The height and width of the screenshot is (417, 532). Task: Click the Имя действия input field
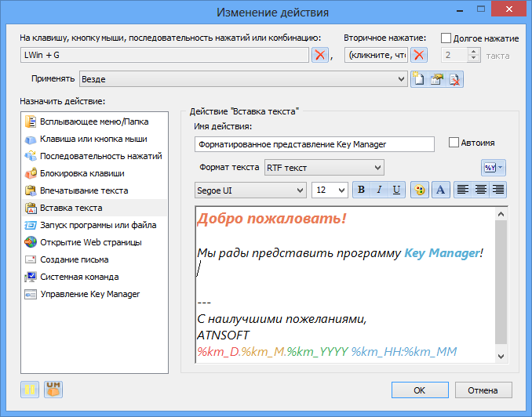click(x=315, y=144)
